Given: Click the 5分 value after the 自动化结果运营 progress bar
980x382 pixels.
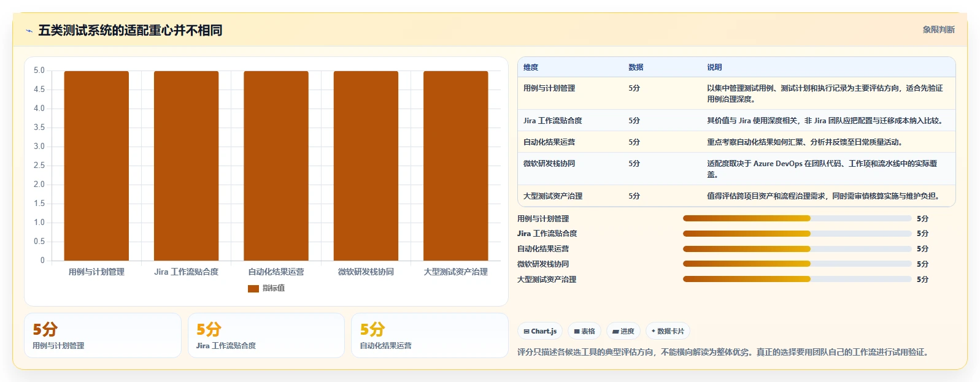Looking at the screenshot, I should click(x=922, y=249).
